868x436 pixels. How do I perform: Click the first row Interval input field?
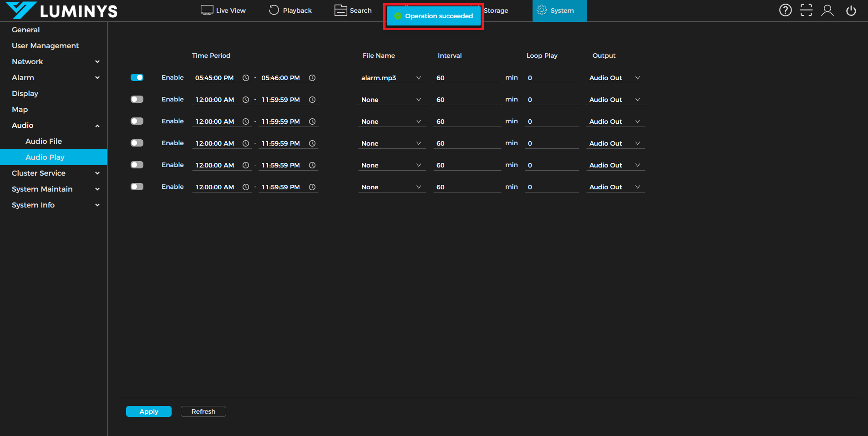point(467,78)
